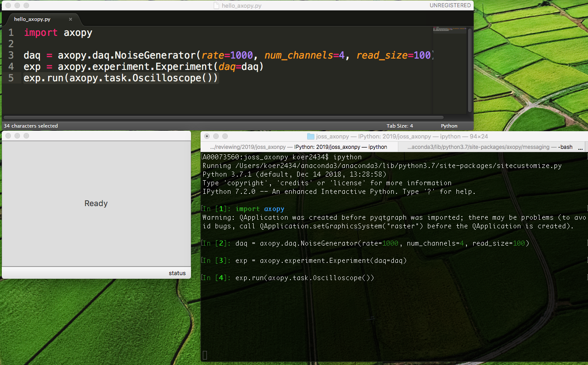Click the sitecustomize.py path line in Terminal
588x365 pixels.
pos(382,166)
